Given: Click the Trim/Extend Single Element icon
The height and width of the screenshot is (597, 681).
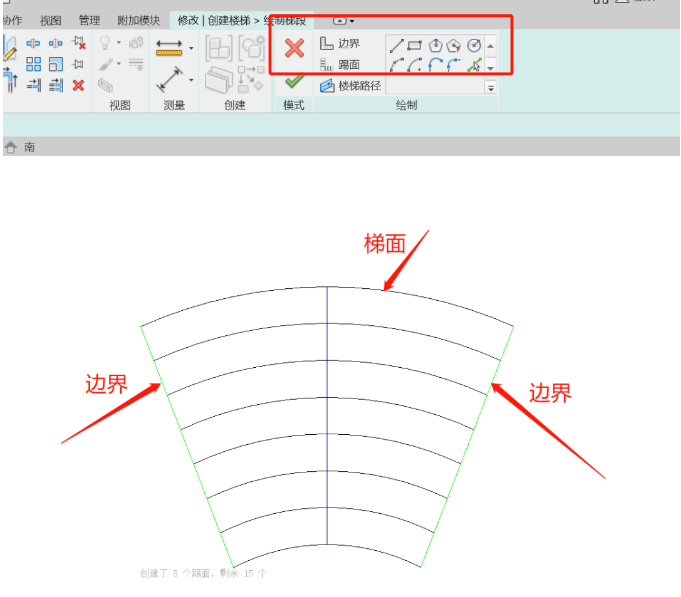Looking at the screenshot, I should (33, 85).
